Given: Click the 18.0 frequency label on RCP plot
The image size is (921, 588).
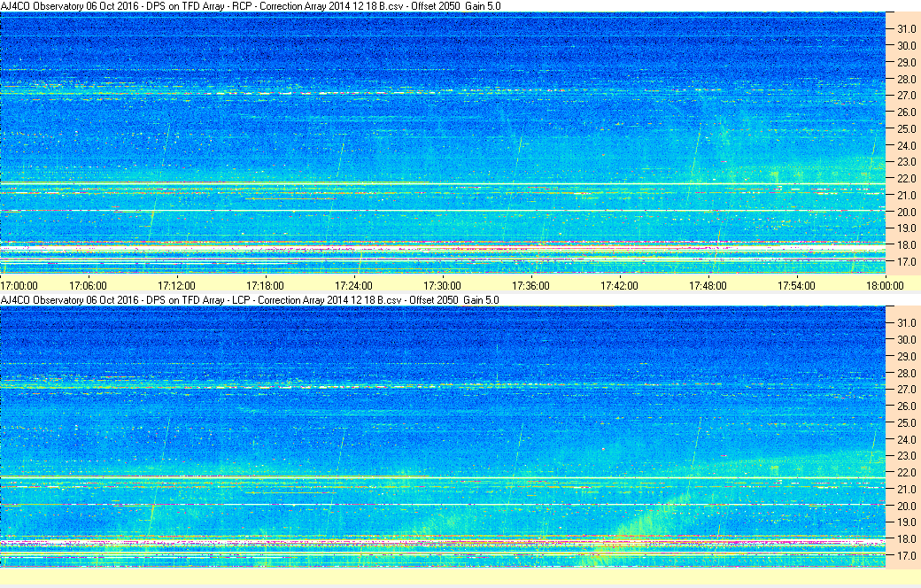Looking at the screenshot, I should 906,245.
